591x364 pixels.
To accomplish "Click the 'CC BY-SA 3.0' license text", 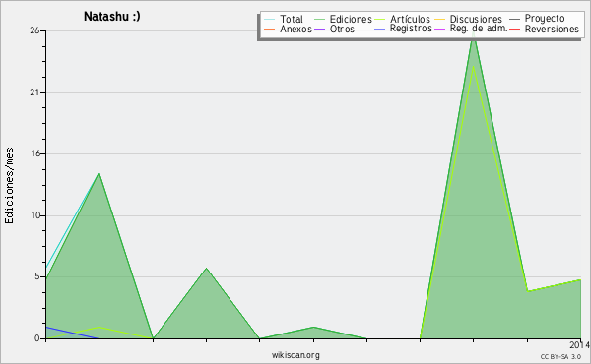I will [x=560, y=356].
